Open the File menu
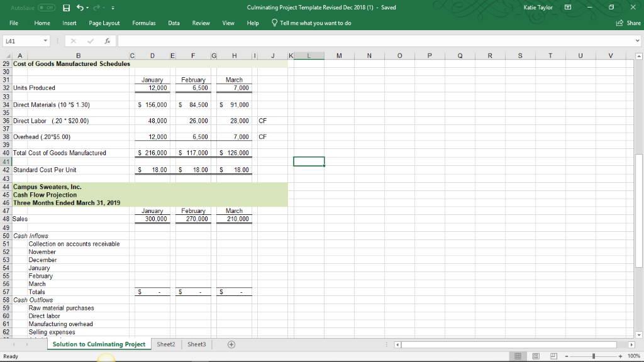 pos(14,23)
